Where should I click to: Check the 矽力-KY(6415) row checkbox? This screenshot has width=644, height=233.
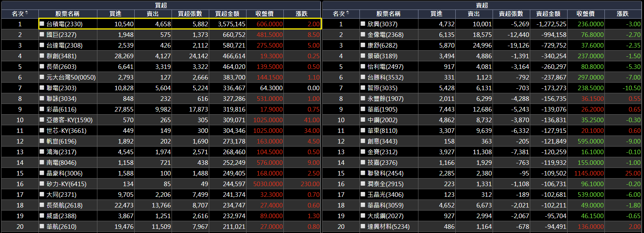click(42, 184)
